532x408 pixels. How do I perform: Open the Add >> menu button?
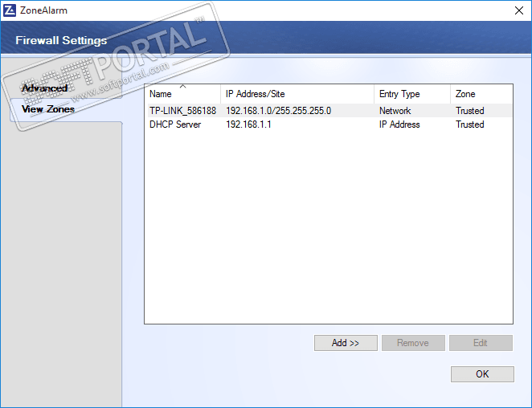(346, 343)
